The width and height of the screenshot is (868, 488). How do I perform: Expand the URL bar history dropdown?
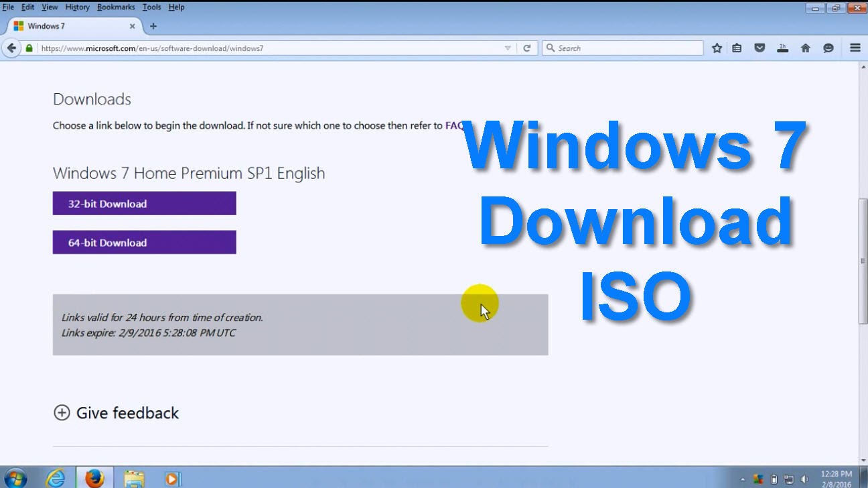click(508, 48)
